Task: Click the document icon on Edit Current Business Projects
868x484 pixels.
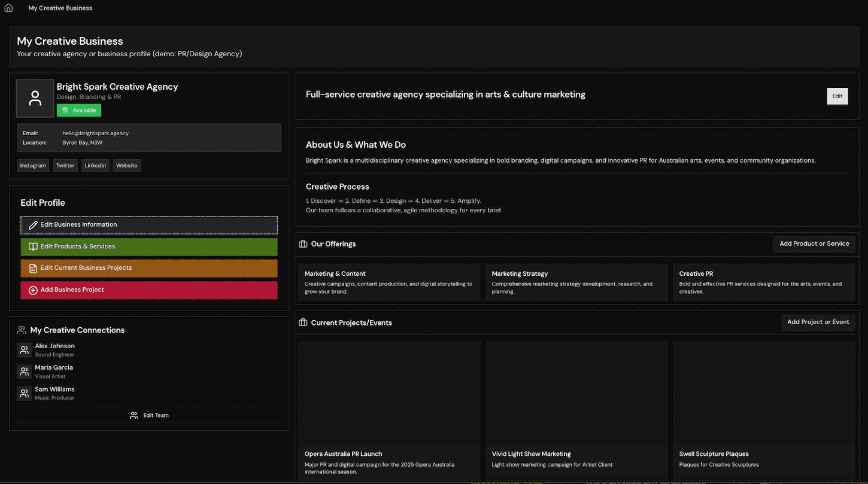Action: coord(33,268)
